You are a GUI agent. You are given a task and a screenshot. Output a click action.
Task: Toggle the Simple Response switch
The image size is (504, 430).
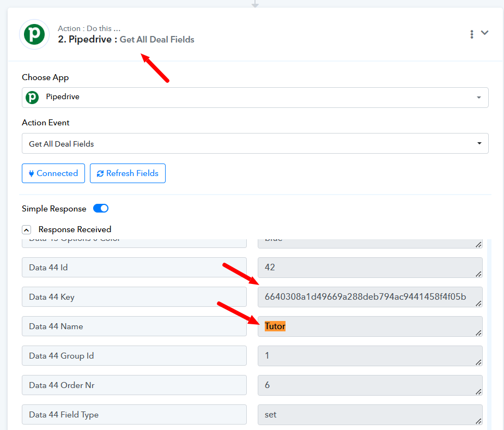[x=101, y=208]
